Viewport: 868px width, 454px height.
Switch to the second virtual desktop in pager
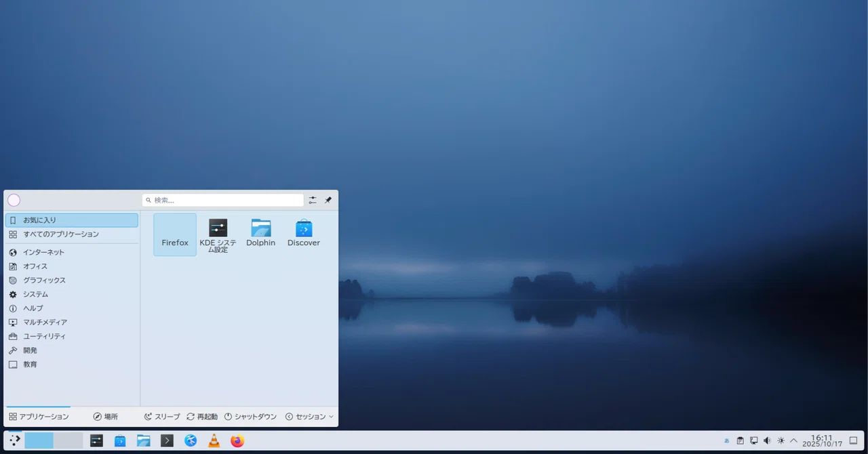pos(68,440)
